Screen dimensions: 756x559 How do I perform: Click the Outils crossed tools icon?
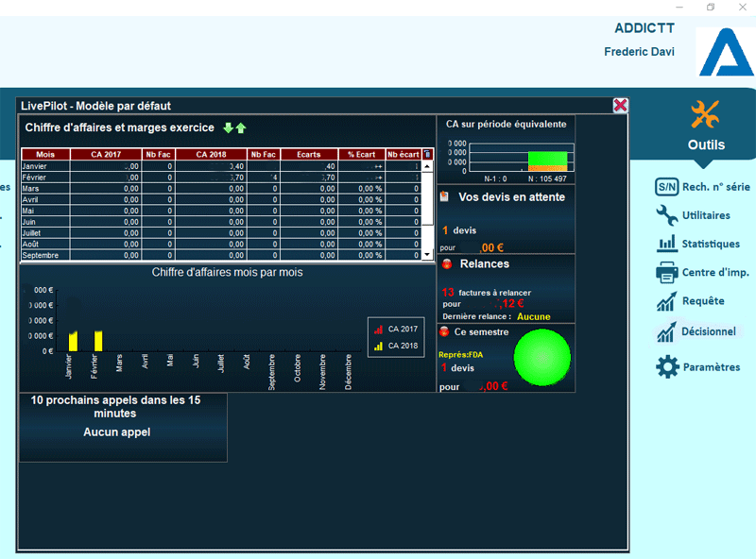point(706,115)
